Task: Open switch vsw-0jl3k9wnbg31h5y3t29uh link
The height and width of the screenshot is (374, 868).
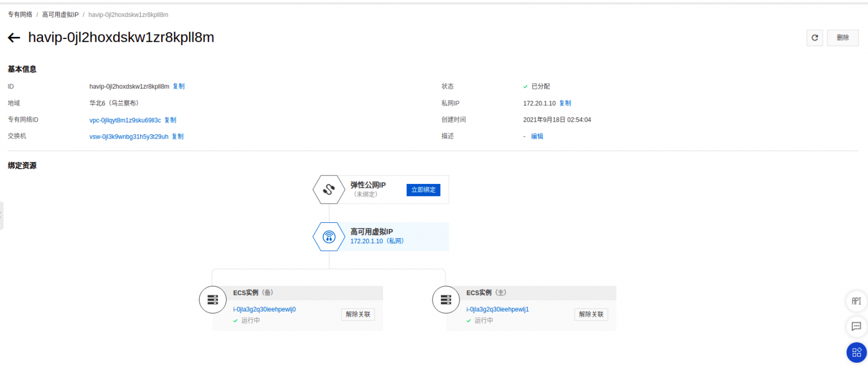Action: tap(128, 136)
